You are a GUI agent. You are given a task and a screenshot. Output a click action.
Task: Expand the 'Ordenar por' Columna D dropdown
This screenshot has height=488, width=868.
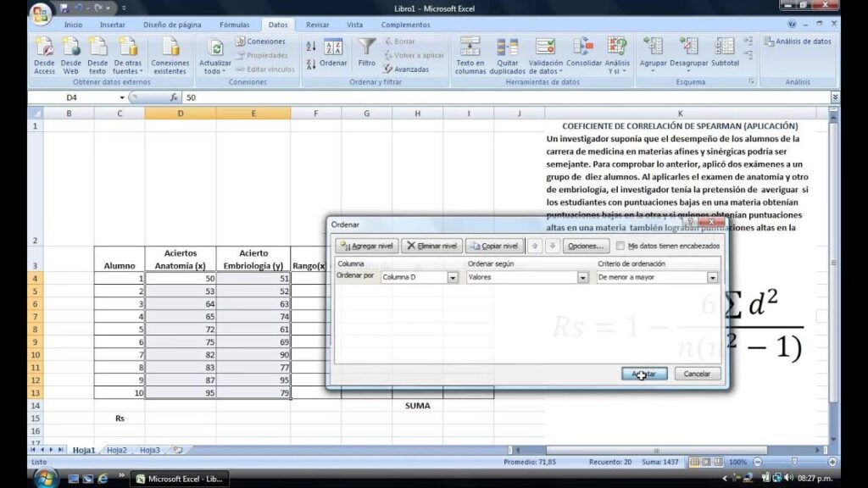pyautogui.click(x=453, y=277)
